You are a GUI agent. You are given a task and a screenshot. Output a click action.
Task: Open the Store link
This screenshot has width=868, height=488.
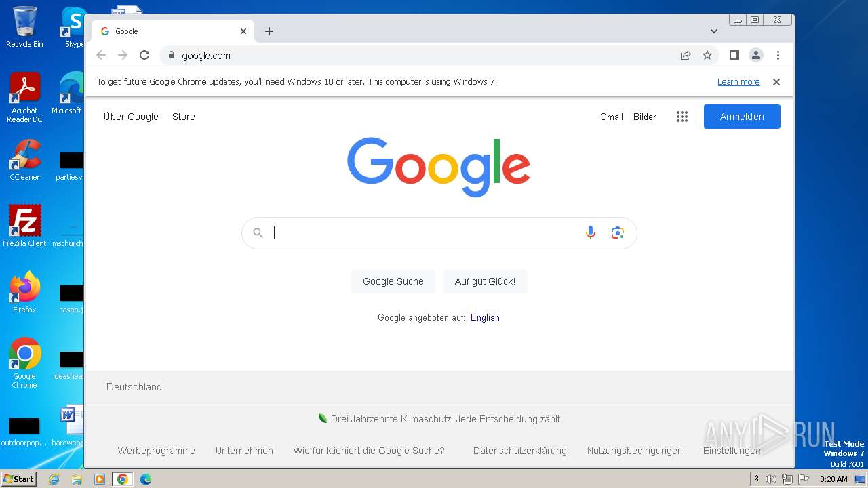[184, 117]
